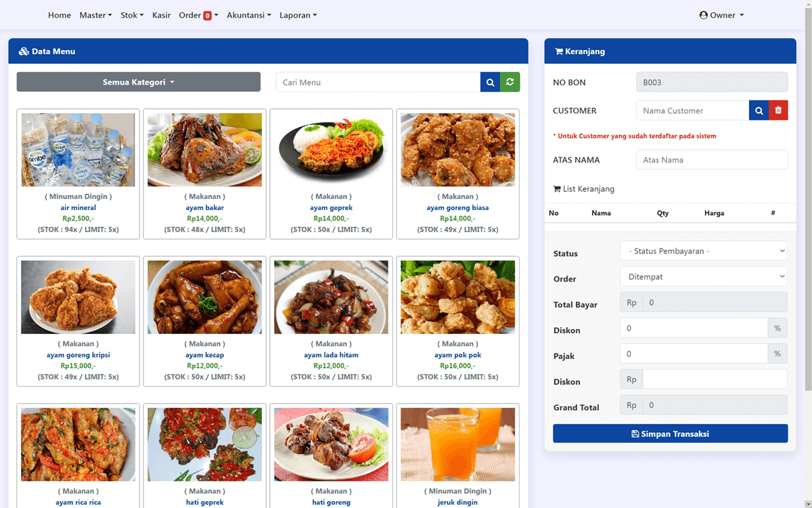Open the ayam geprek menu item link
Screen dimensions: 812x508
click(x=331, y=207)
